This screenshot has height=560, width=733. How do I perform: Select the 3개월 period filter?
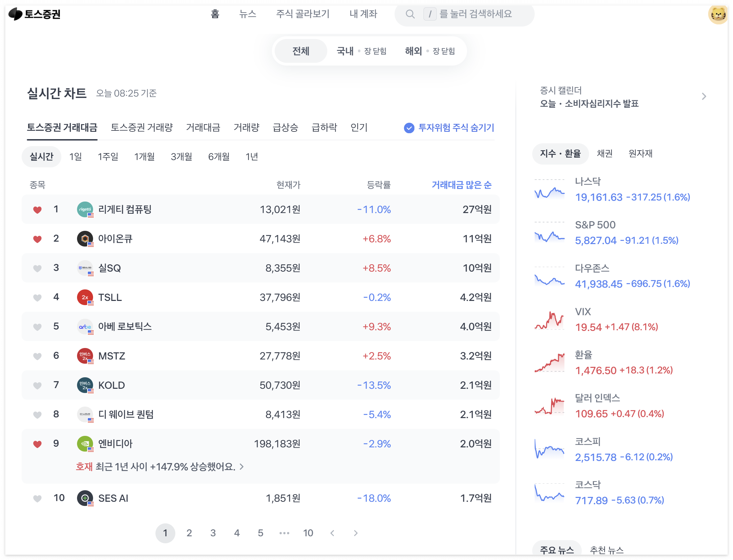point(182,157)
